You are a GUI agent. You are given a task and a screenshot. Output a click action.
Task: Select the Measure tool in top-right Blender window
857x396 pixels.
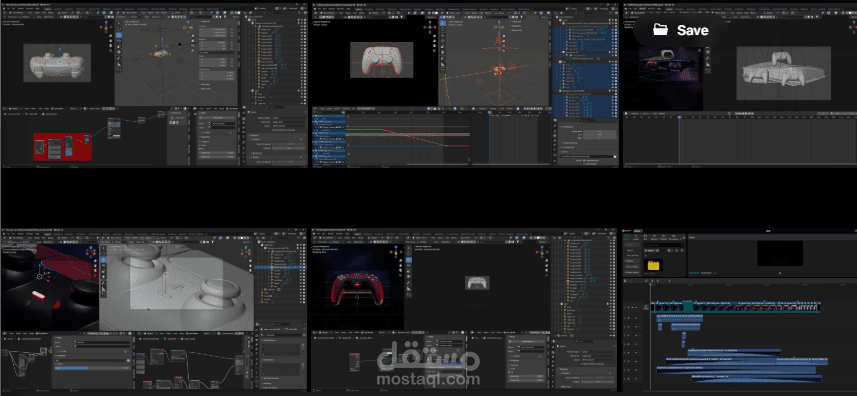coord(708,64)
